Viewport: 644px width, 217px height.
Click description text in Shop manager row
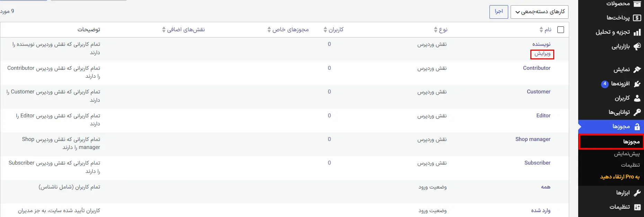click(61, 143)
